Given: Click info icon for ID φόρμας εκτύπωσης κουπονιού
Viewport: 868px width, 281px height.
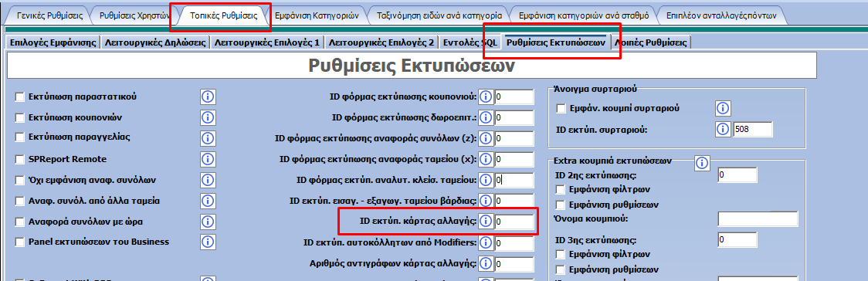Looking at the screenshot, I should 486,97.
